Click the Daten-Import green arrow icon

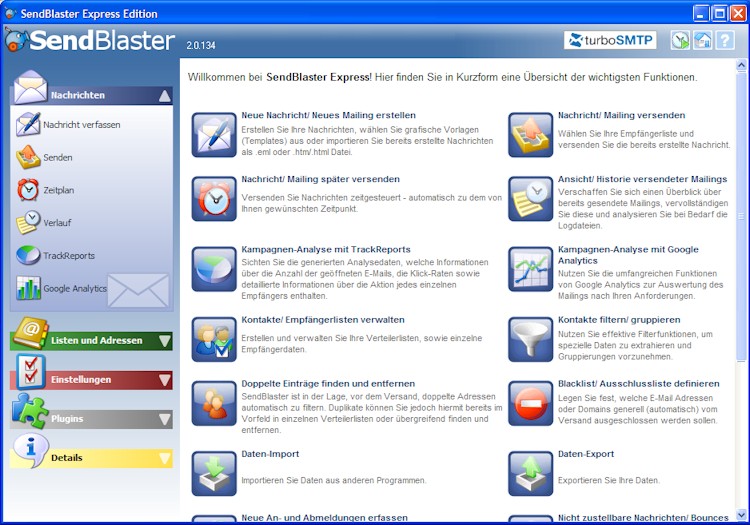(214, 474)
